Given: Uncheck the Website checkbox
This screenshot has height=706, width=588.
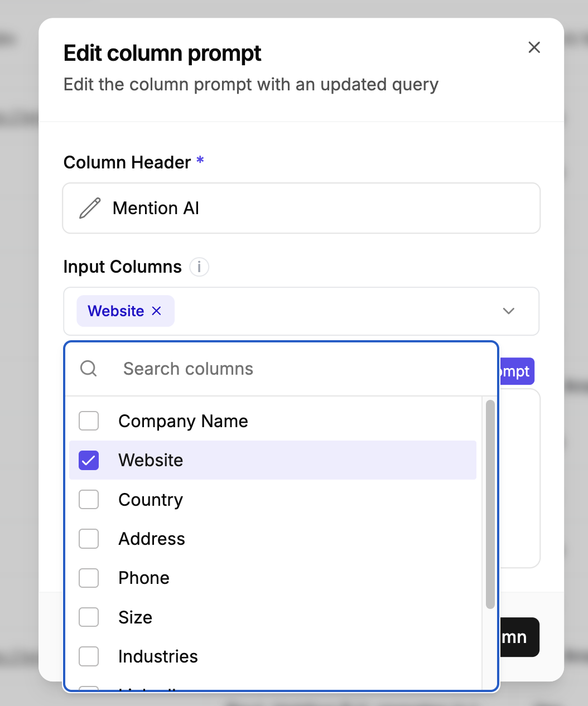Looking at the screenshot, I should 89,461.
